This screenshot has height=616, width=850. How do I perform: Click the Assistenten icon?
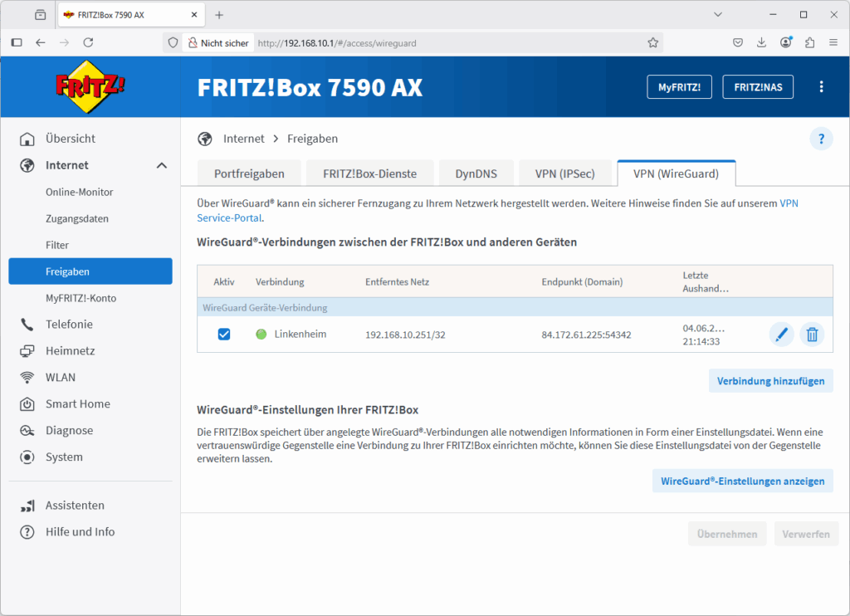[x=27, y=506]
